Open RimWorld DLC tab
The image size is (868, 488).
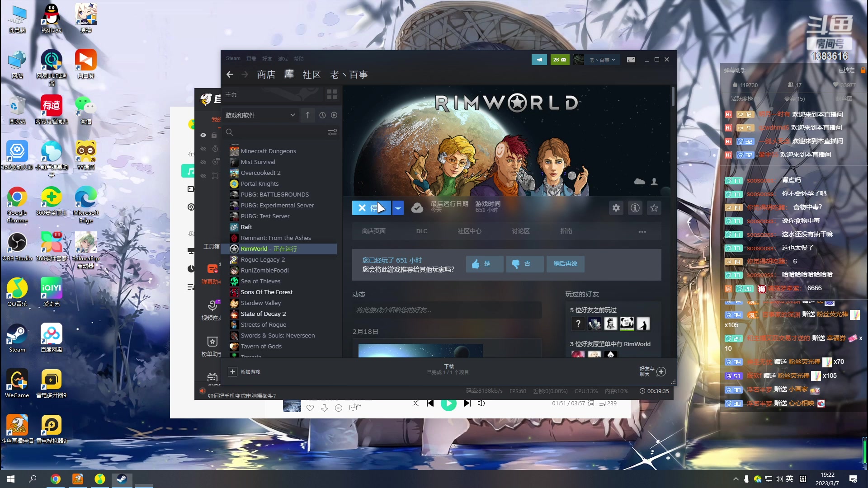point(422,231)
